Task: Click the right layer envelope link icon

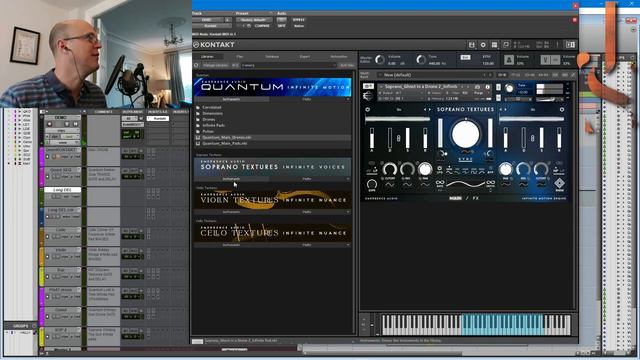Action: click(533, 138)
